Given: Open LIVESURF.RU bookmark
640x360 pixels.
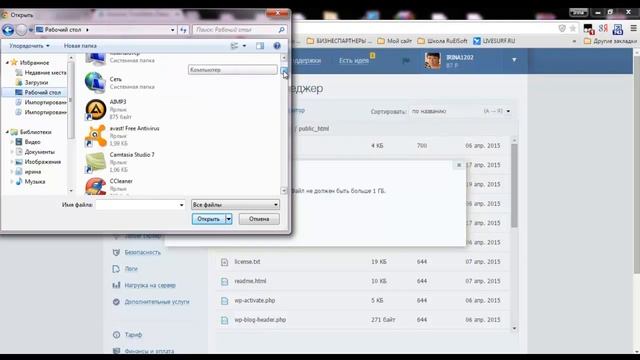Looking at the screenshot, I should [x=494, y=41].
